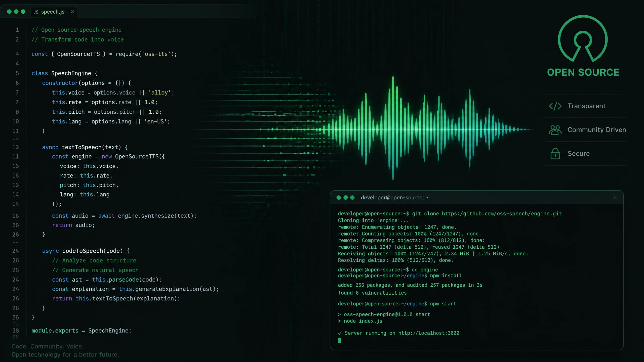Open the http://localhost:3000 link in the terminal
Screen dimensions: 644x362
[429, 333]
